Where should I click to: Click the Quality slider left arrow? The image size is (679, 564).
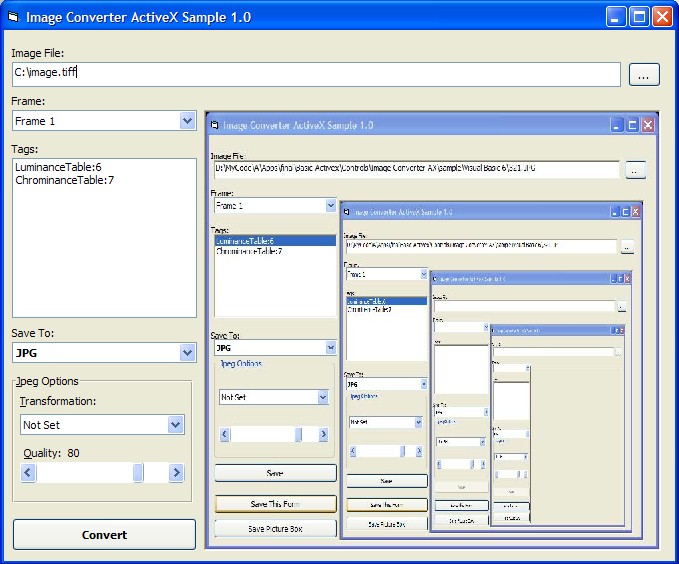coord(28,473)
